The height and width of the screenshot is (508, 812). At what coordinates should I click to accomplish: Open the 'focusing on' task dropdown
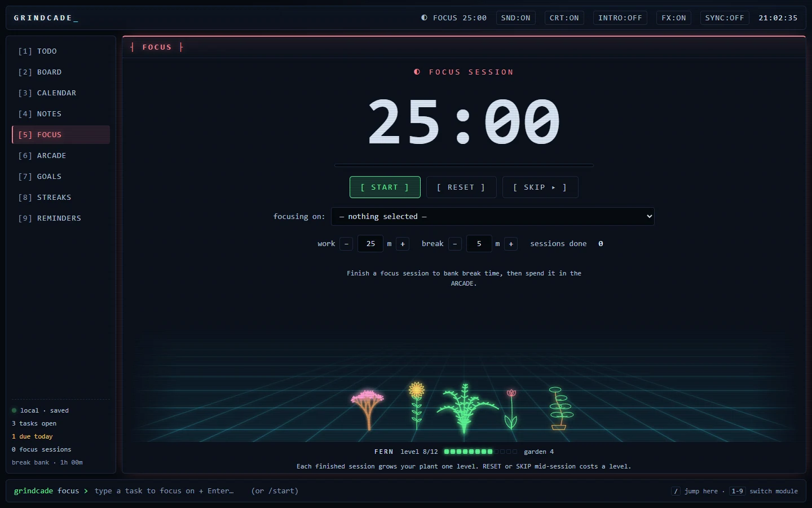[493, 217]
